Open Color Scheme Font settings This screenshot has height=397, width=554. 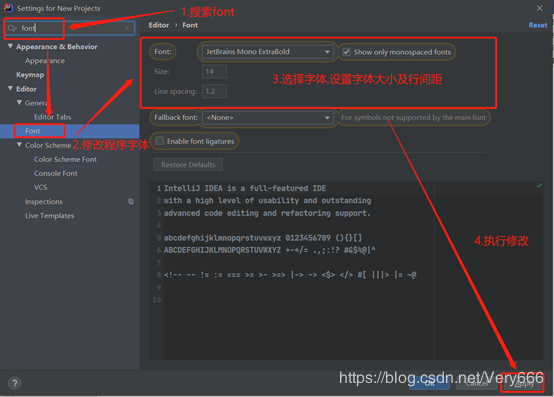[65, 159]
